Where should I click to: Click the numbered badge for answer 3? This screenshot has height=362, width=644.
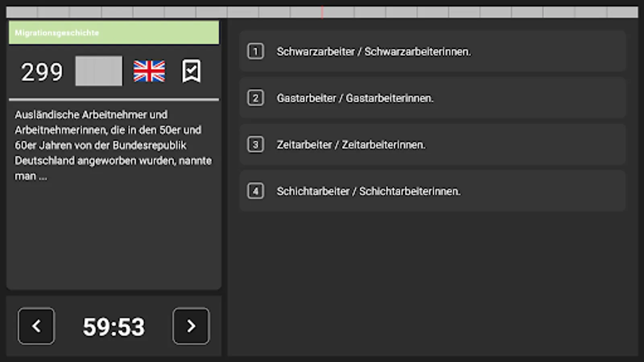coord(256,144)
